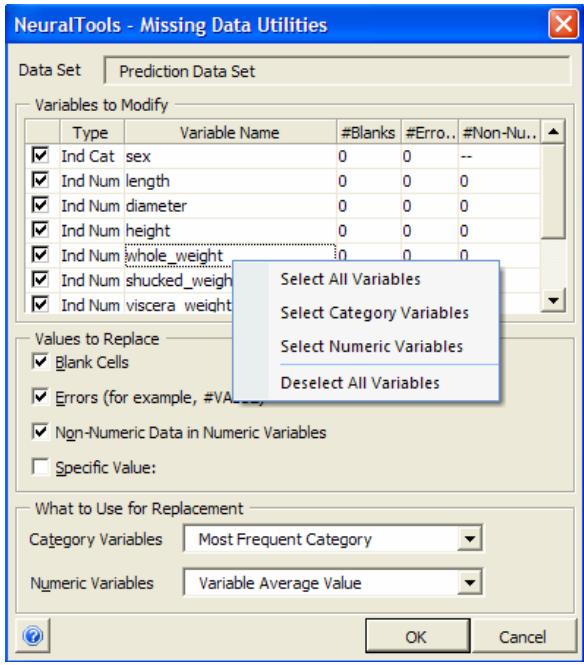This screenshot has width=584, height=665.
Task: Uncheck the viscera_weight variable checkbox
Action: 40,304
